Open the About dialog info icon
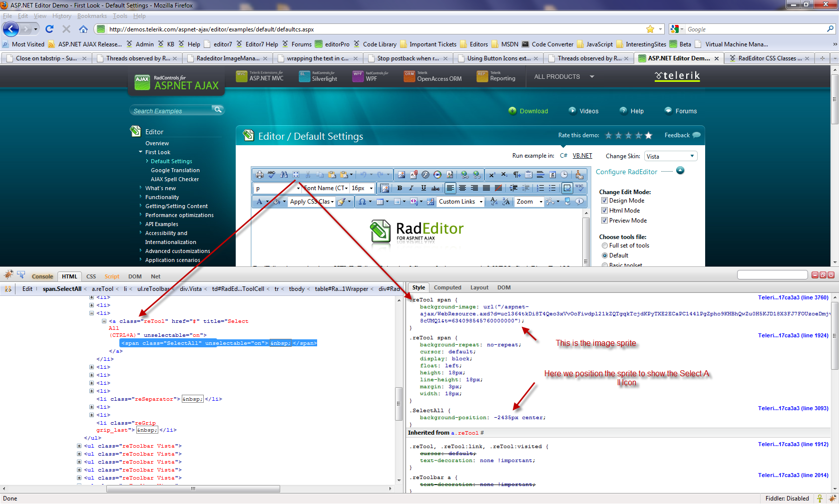This screenshot has height=504, width=839. click(x=579, y=202)
